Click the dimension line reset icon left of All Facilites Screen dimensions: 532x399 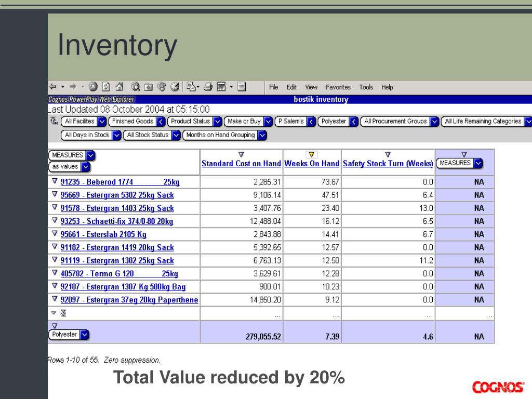[54, 121]
